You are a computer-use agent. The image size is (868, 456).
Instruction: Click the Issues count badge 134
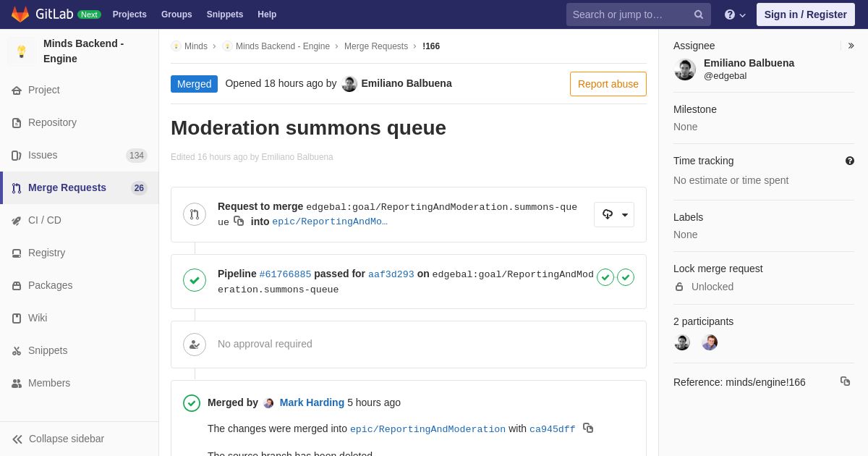pyautogui.click(x=137, y=156)
